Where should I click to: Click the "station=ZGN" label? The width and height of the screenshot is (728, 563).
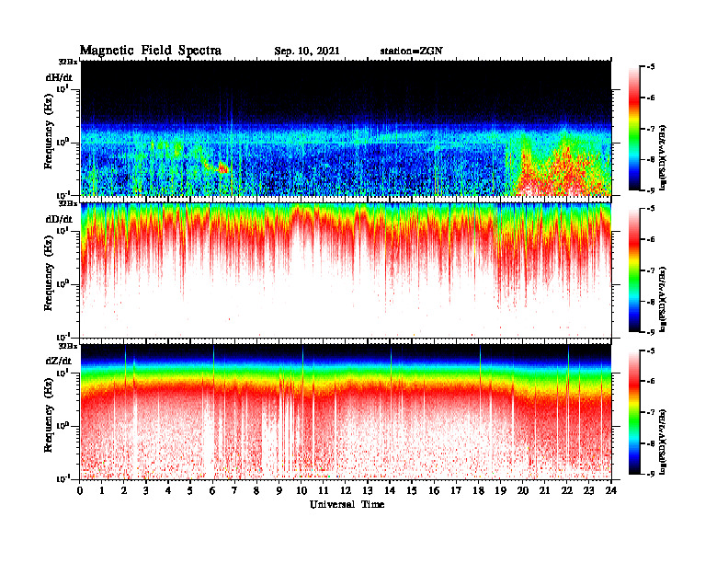point(412,52)
